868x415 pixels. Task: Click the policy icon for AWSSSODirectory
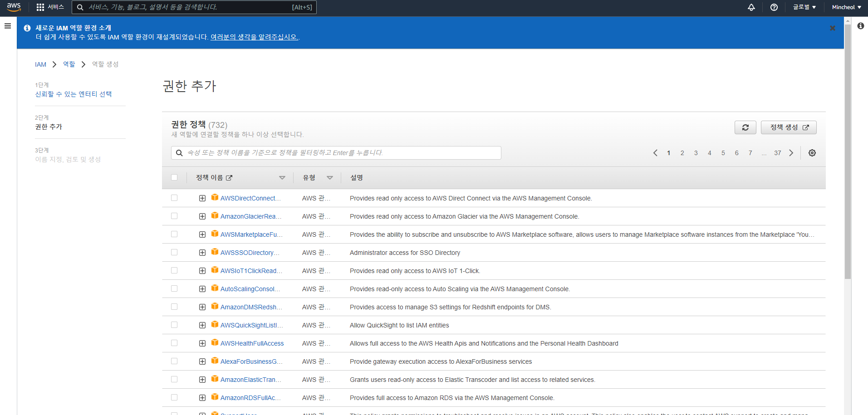(215, 252)
